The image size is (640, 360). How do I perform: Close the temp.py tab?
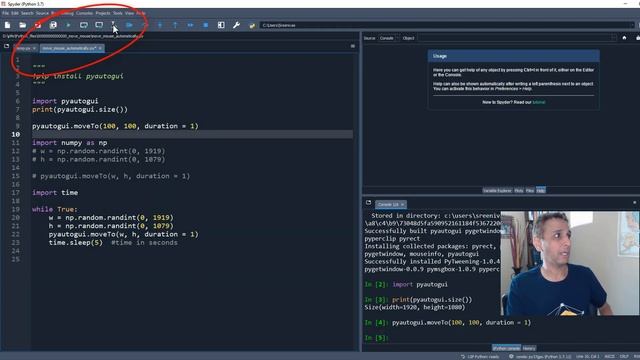point(34,48)
